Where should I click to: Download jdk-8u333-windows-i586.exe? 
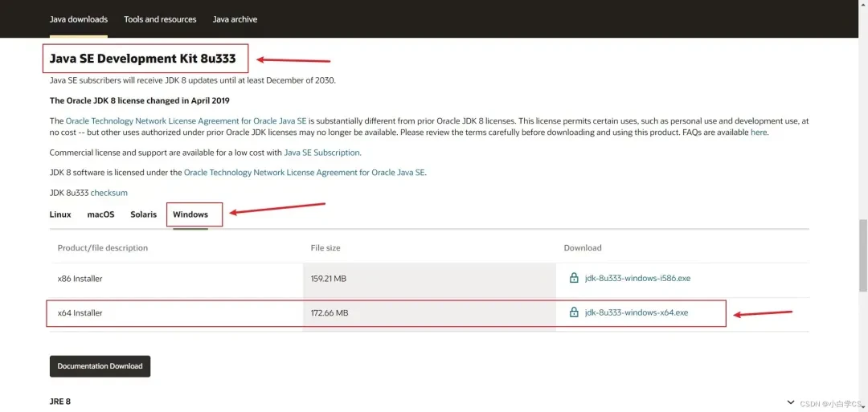point(637,278)
